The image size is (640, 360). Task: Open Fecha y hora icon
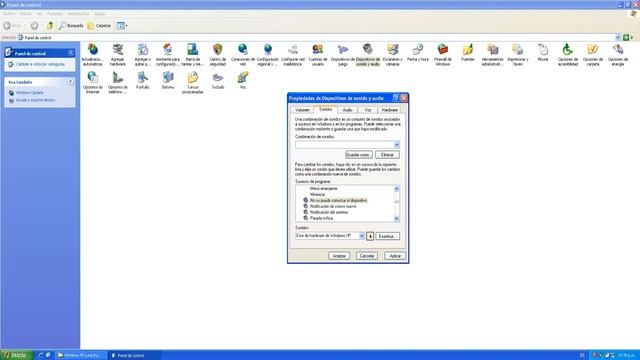click(418, 52)
